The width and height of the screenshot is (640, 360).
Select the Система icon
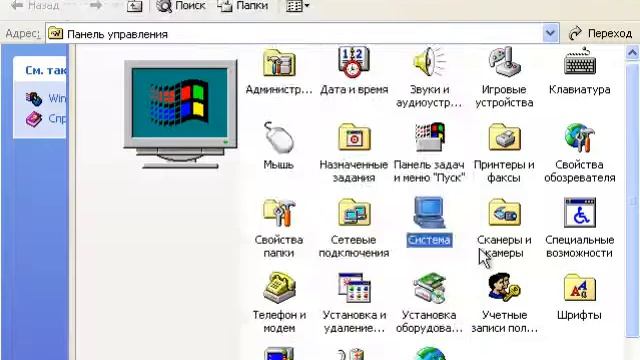pos(429,213)
